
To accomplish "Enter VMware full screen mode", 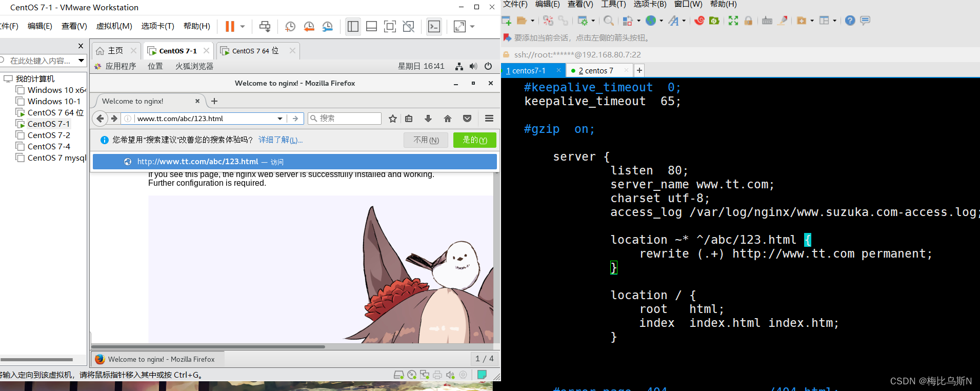I will click(x=390, y=26).
